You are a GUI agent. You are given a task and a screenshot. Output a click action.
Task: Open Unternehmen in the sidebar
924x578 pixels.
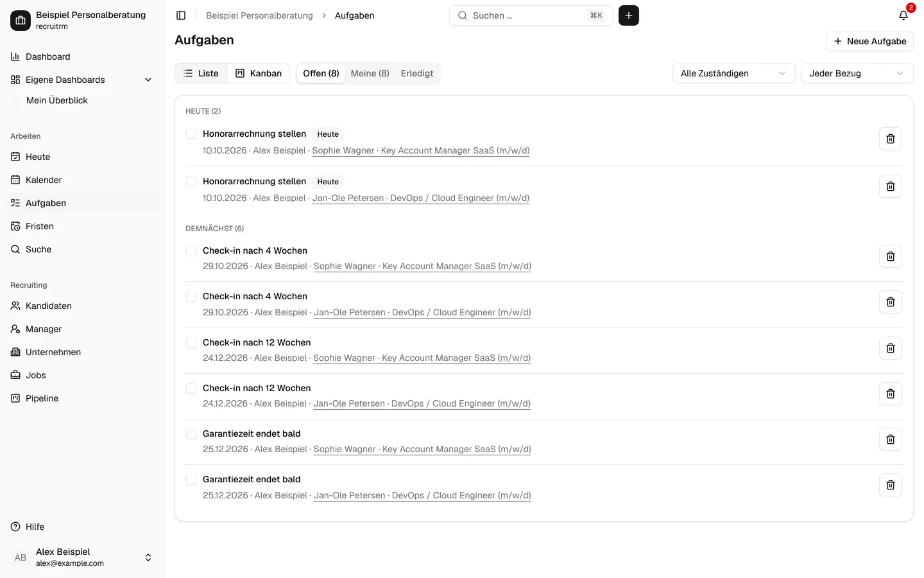tap(81, 352)
